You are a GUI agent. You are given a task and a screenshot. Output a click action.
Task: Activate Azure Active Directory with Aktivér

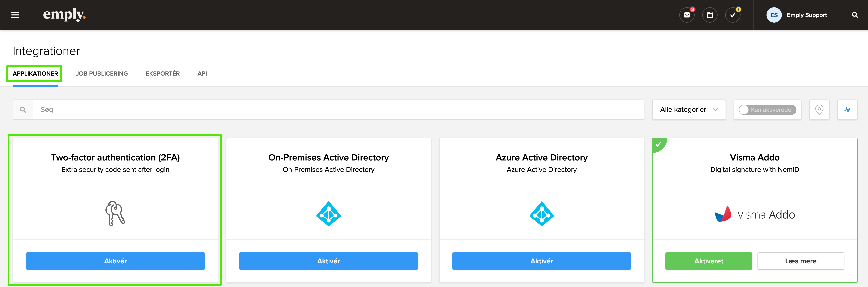(x=541, y=261)
